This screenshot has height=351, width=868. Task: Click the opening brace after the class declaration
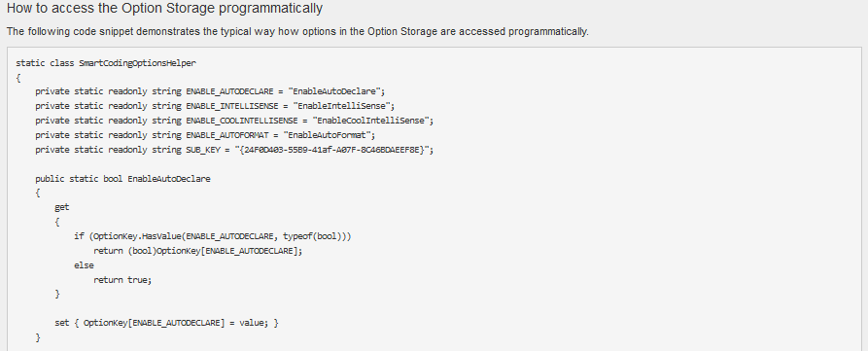coord(18,78)
